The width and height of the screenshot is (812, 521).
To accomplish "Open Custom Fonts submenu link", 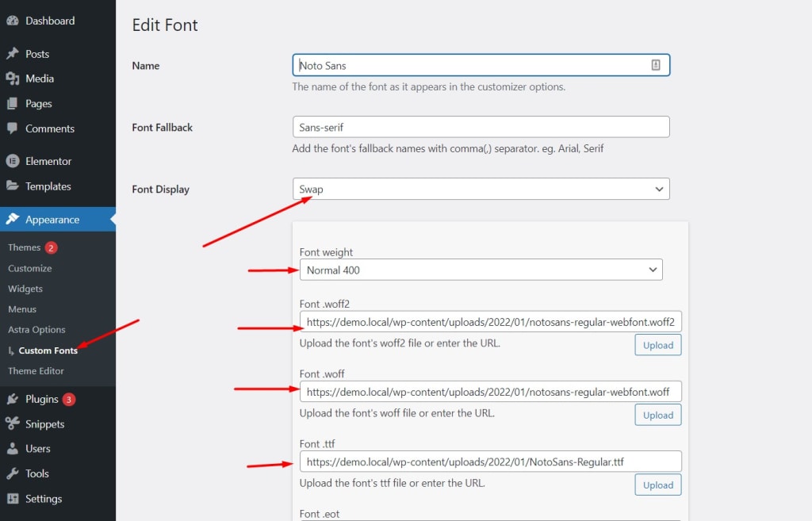I will click(x=48, y=351).
